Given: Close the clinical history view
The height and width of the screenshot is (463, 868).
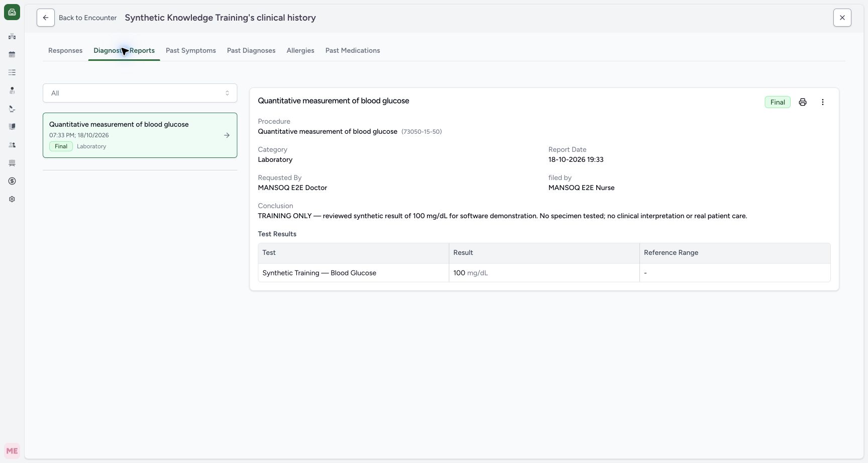Looking at the screenshot, I should 842,18.
